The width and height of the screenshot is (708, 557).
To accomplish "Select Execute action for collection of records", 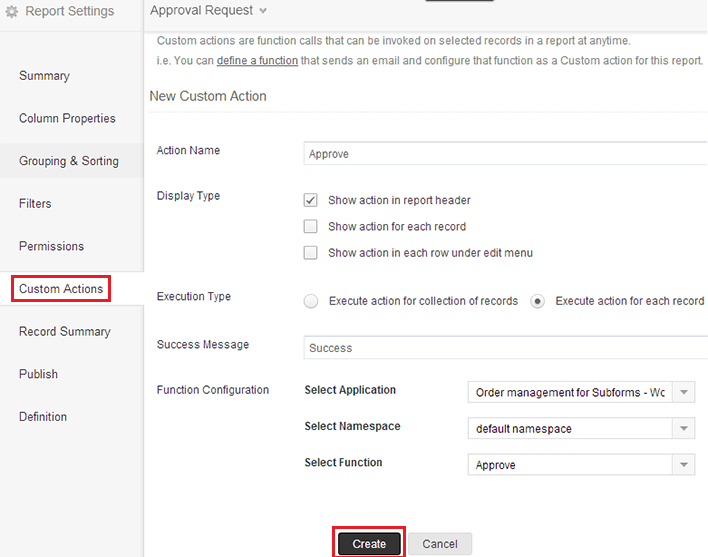I will coord(311,301).
